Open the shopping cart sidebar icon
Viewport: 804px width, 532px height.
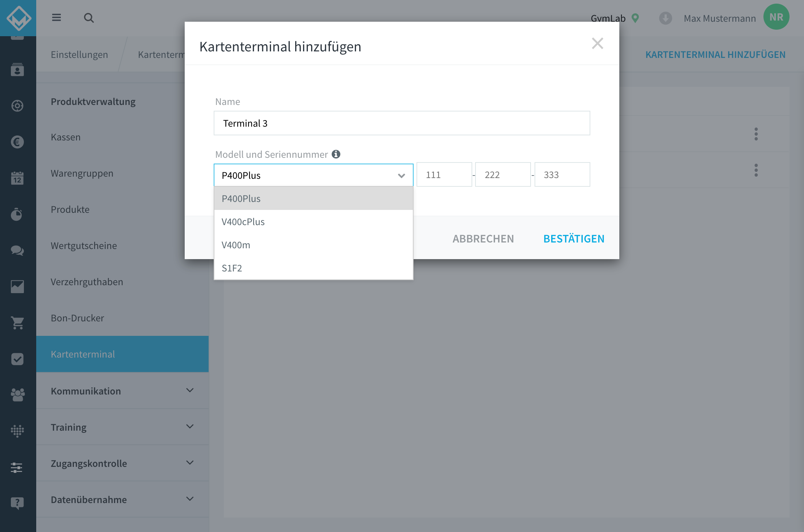17,322
